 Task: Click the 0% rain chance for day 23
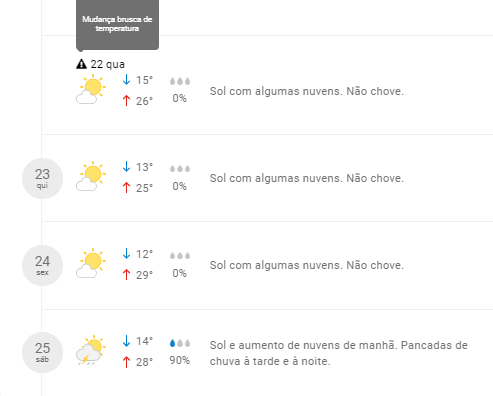coord(179,186)
